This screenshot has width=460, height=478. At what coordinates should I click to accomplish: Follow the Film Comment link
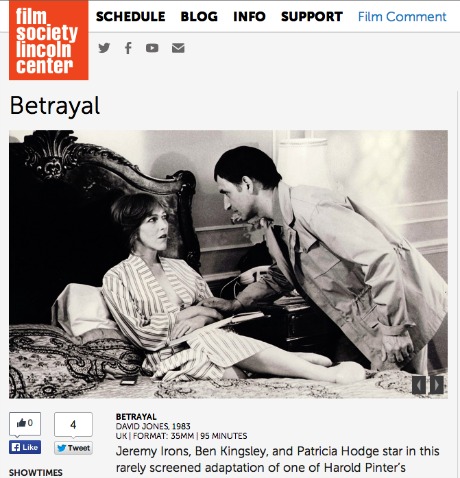402,16
